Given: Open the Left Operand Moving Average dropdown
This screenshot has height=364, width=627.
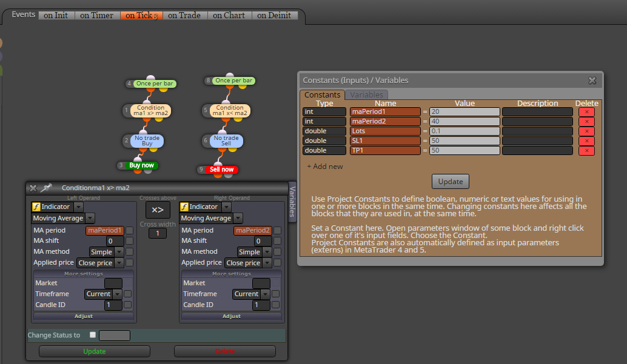Looking at the screenshot, I should (90, 218).
